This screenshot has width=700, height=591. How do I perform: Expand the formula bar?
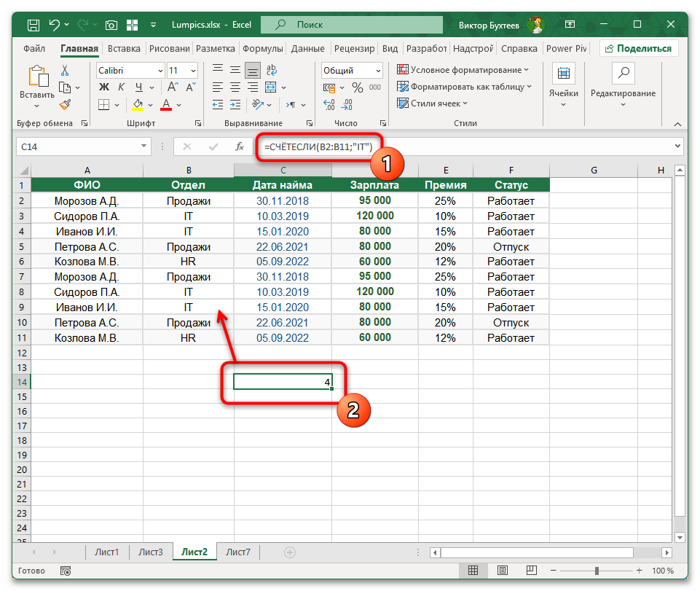point(677,146)
